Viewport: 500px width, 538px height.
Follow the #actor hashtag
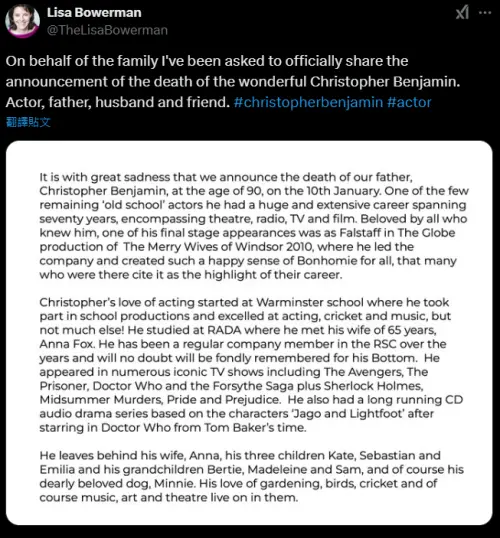click(x=409, y=102)
